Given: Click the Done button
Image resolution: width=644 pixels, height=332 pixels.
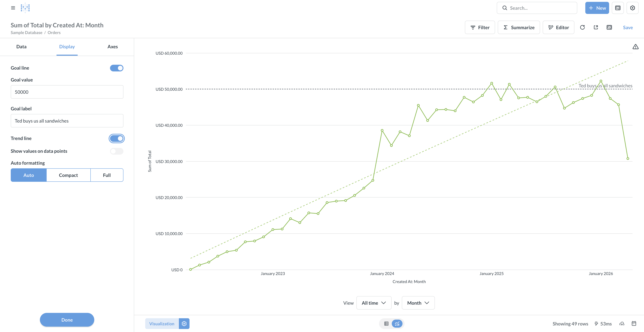Looking at the screenshot, I should click(x=67, y=320).
